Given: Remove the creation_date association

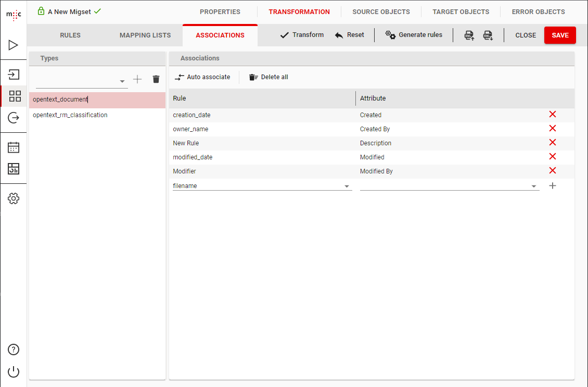Looking at the screenshot, I should (x=553, y=115).
